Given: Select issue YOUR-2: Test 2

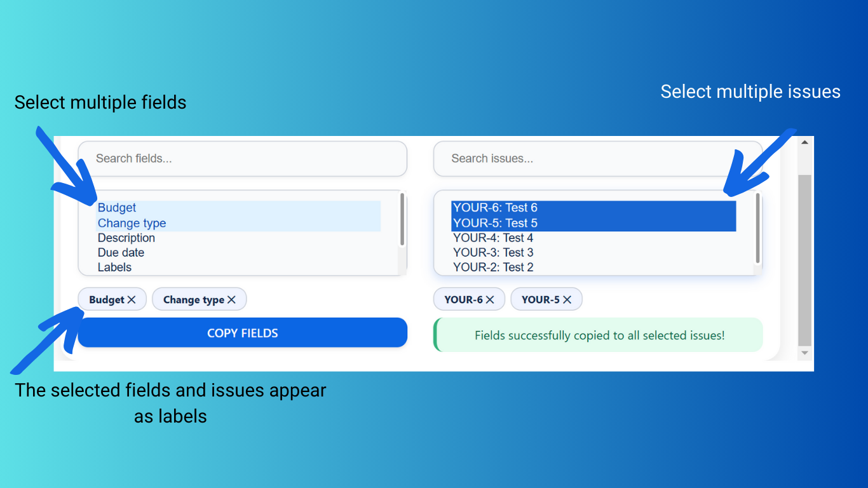Looking at the screenshot, I should [x=593, y=267].
